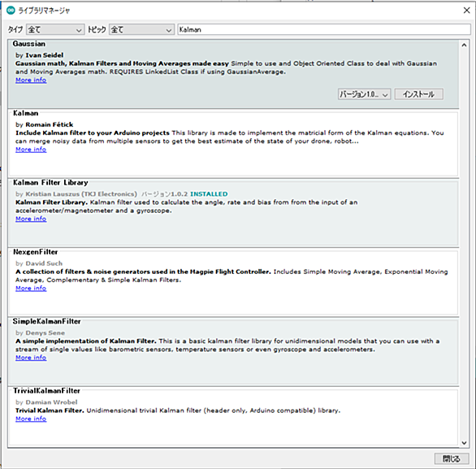Click the 閉じる close button
The height and width of the screenshot is (469, 476).
click(452, 458)
